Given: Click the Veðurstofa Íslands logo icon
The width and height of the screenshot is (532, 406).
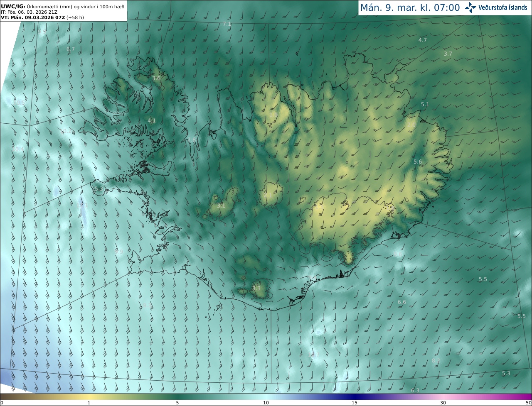Looking at the screenshot, I should pyautogui.click(x=470, y=7).
